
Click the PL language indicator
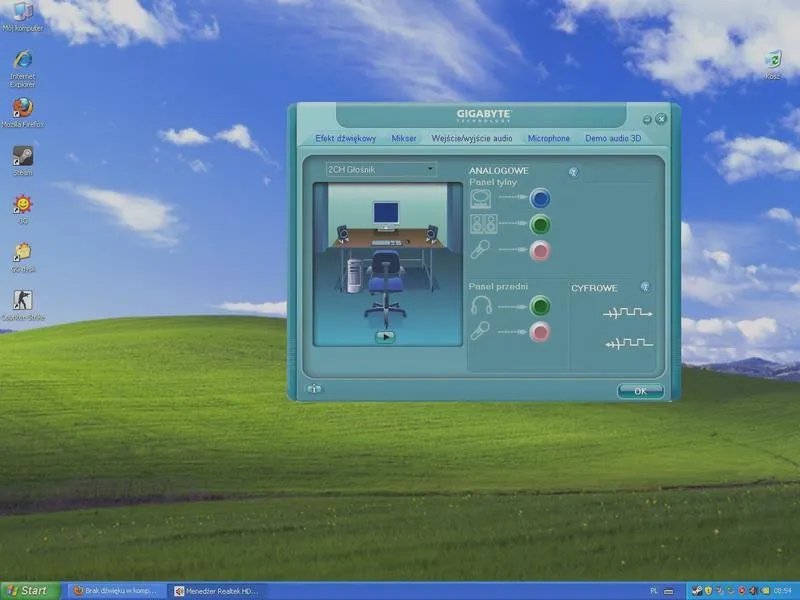click(654, 591)
